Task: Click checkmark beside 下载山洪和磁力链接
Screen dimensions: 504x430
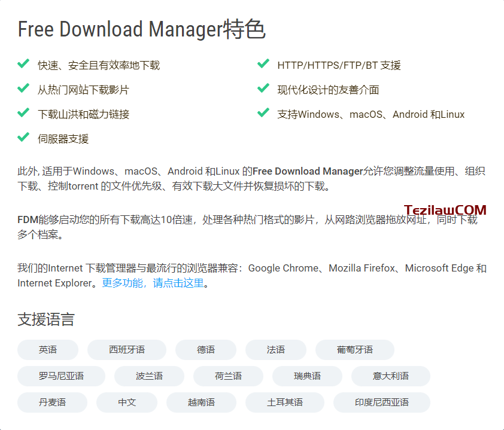Action: pos(23,112)
